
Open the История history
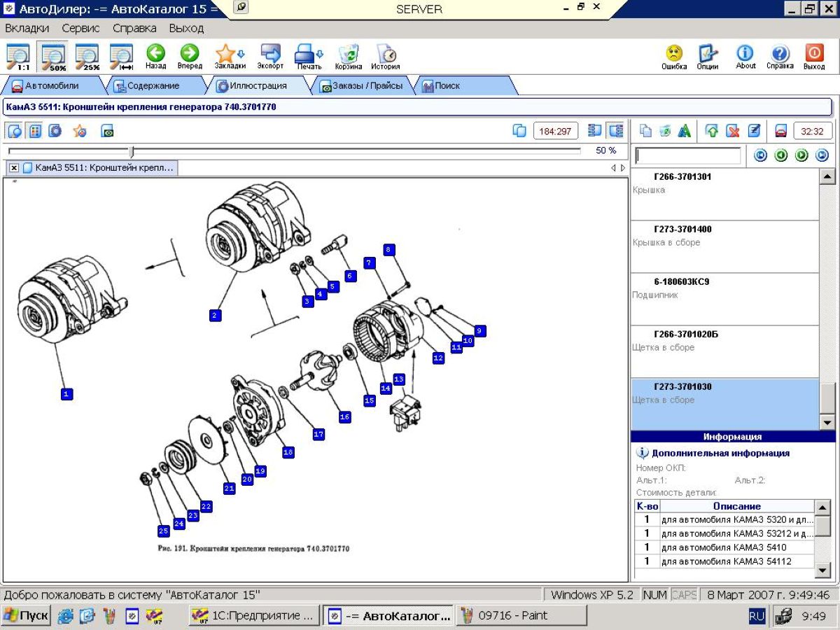pos(386,57)
